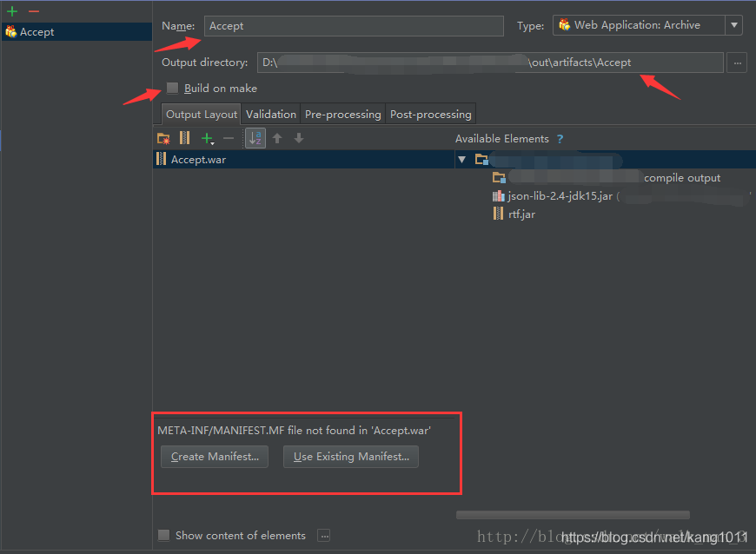Browse for output directory with ellipsis button

pos(737,63)
